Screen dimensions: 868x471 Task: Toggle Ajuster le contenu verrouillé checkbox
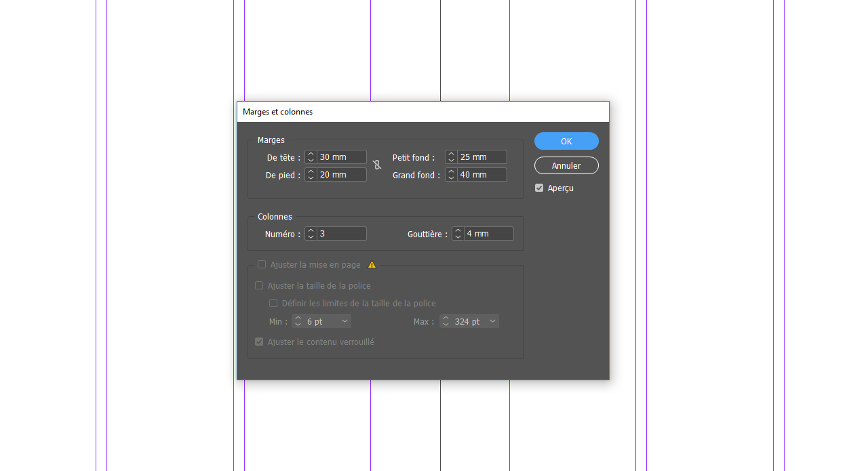click(x=259, y=342)
